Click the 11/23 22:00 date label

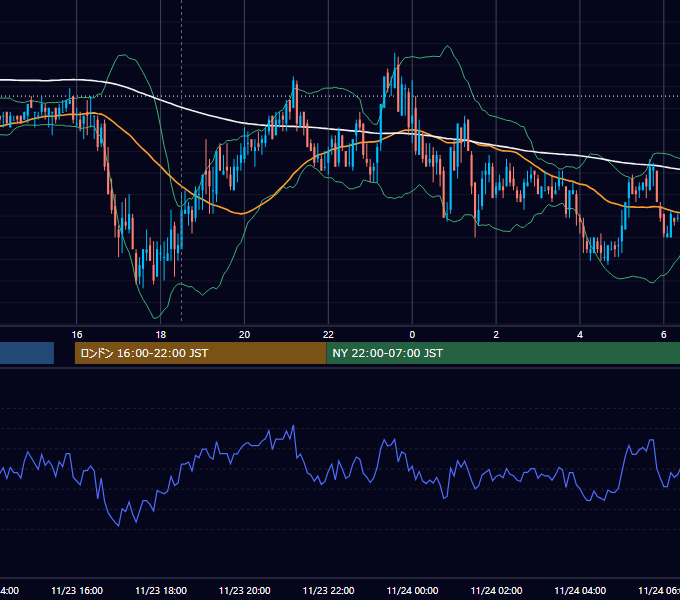pyautogui.click(x=328, y=590)
